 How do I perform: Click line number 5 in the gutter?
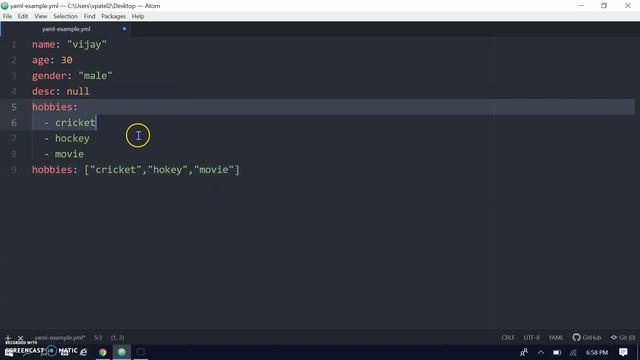[x=14, y=107]
